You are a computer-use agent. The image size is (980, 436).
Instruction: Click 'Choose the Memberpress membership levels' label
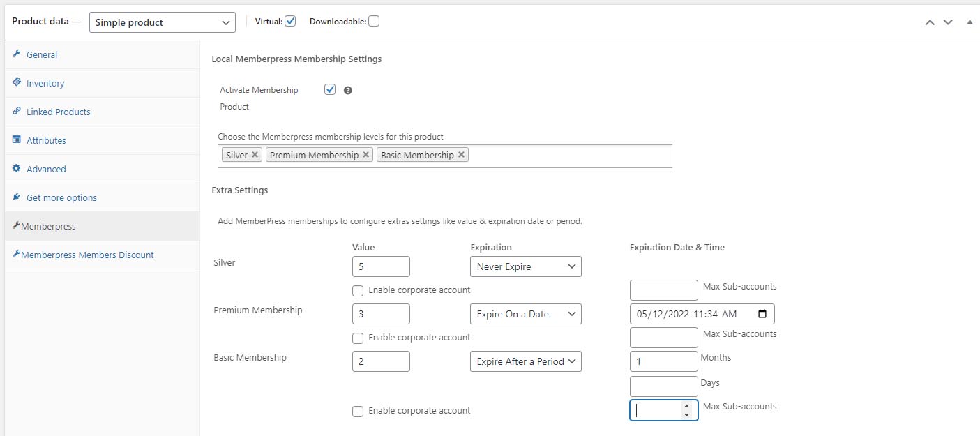click(331, 137)
